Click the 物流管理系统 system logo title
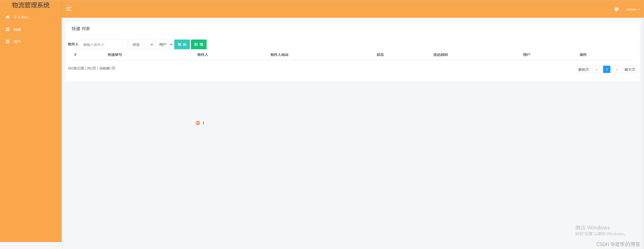Image resolution: width=644 pixels, height=249 pixels. pos(30,5)
